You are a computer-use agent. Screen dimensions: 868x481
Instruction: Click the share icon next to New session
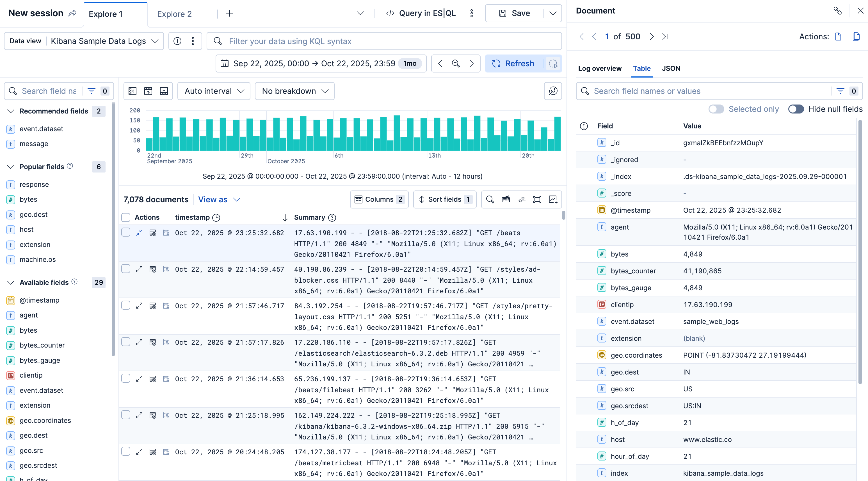pos(72,13)
